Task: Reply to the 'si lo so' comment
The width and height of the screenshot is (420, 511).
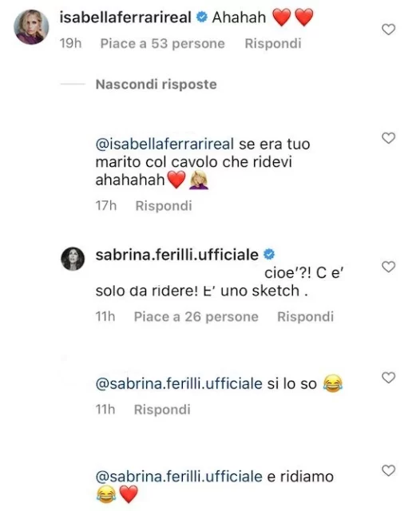Action: click(x=162, y=410)
